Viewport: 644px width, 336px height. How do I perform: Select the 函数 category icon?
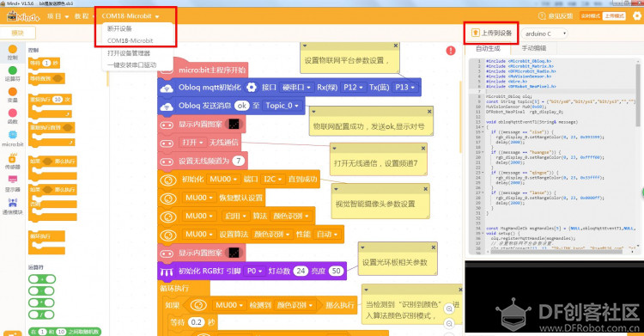pyautogui.click(x=13, y=113)
